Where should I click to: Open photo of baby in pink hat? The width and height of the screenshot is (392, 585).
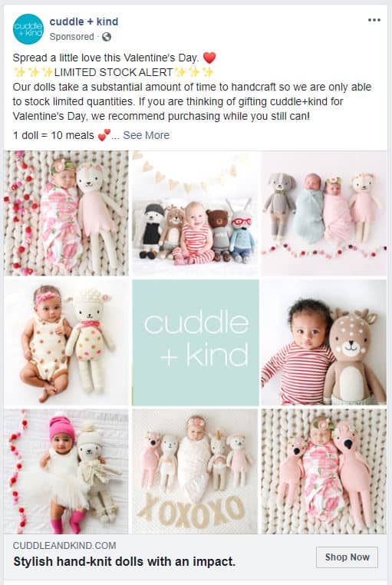point(66,471)
